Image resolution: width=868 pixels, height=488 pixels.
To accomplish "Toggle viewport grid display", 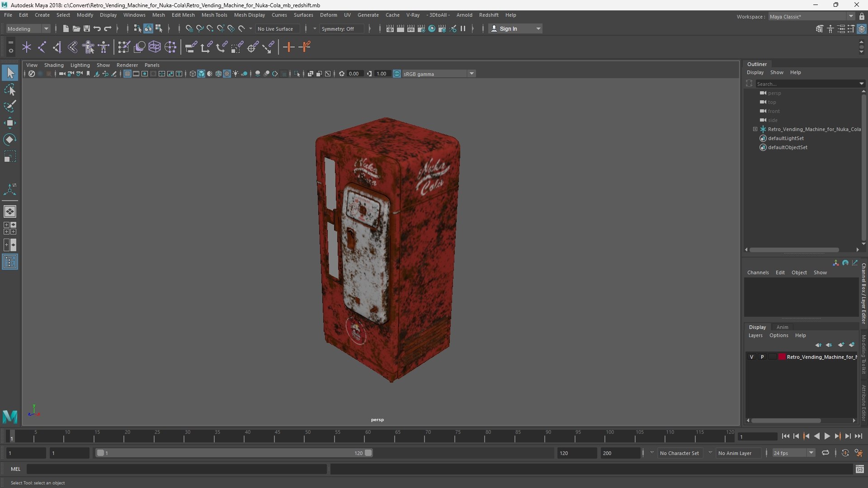I will [127, 74].
